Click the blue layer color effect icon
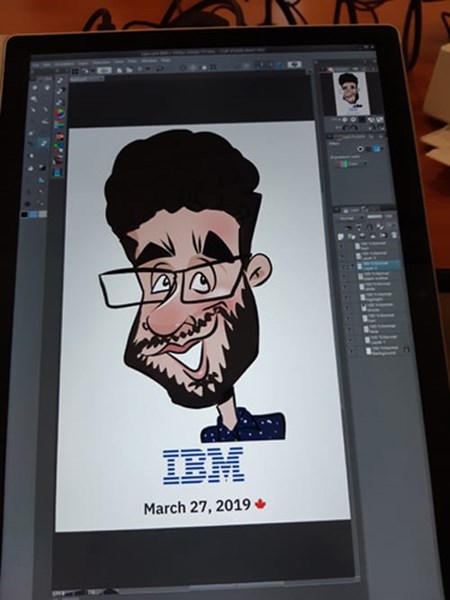Screen dimensions: 450x600 pos(377,148)
